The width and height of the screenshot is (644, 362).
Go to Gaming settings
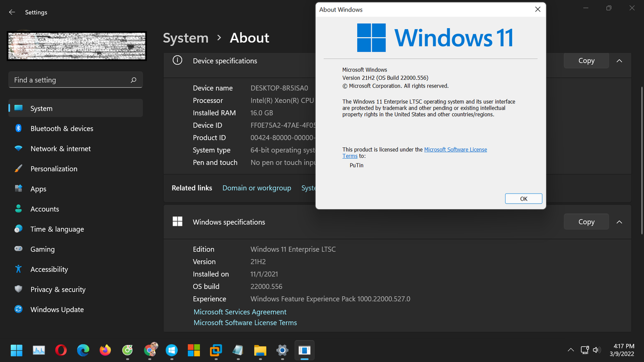pos(75,249)
